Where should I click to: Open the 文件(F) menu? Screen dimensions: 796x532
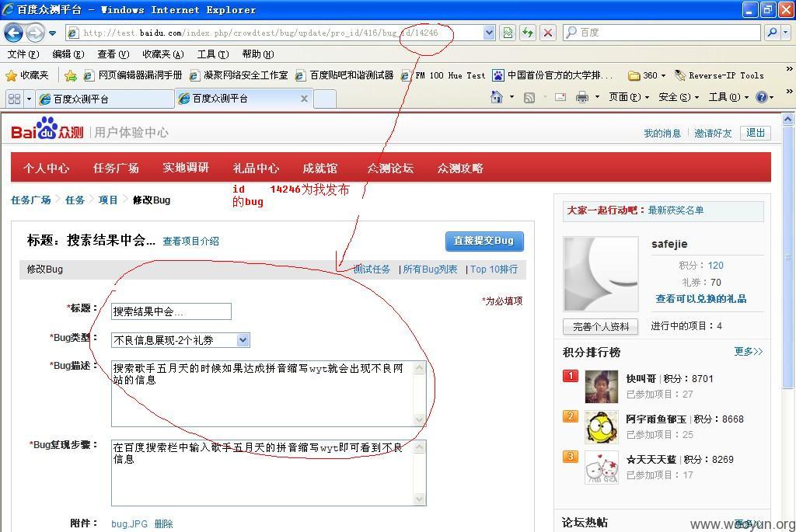click(23, 54)
